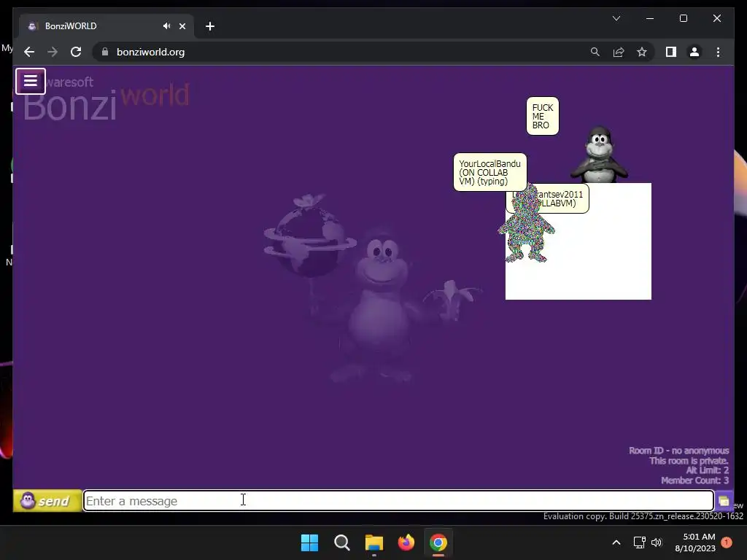Click the purple button beside message box
This screenshot has height=560, width=747.
pos(724,501)
